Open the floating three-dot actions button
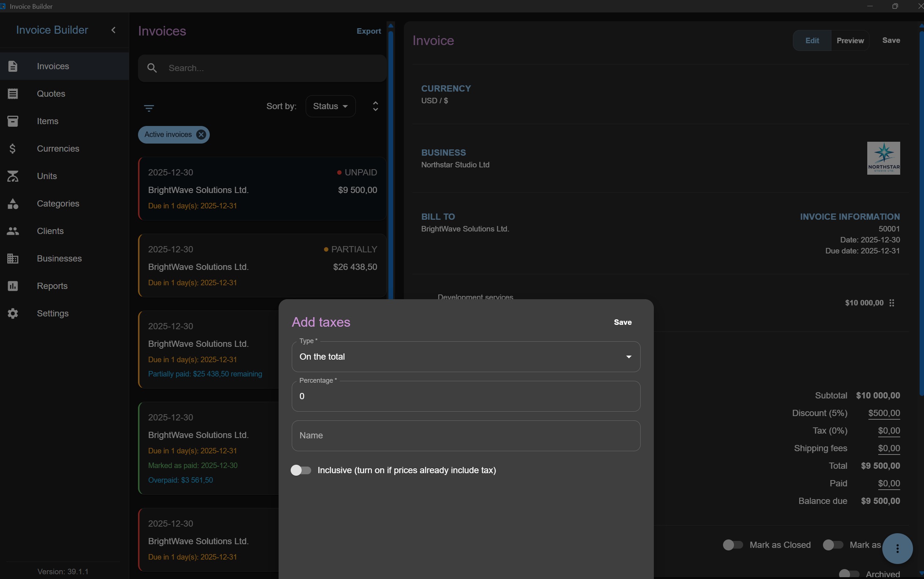 [x=897, y=548]
